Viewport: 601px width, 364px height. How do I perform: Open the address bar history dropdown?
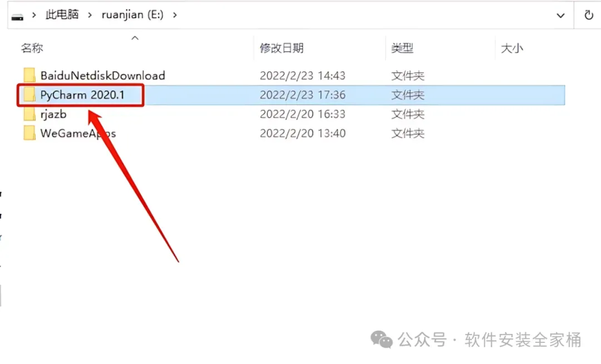(560, 16)
